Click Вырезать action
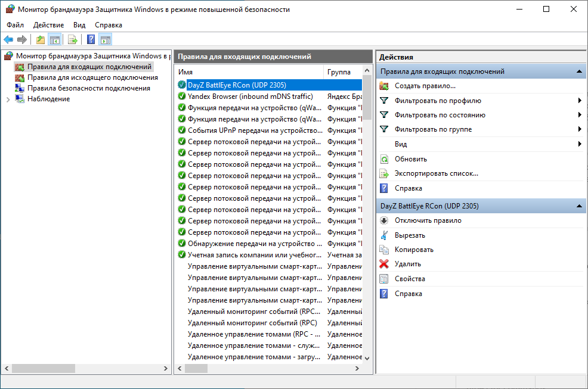Viewport: 588px width, 389px height. click(x=410, y=235)
